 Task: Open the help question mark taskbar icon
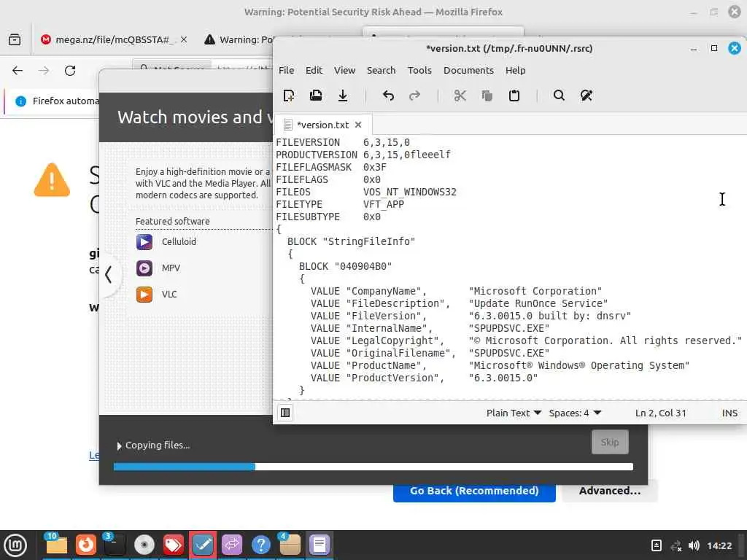[261, 545]
